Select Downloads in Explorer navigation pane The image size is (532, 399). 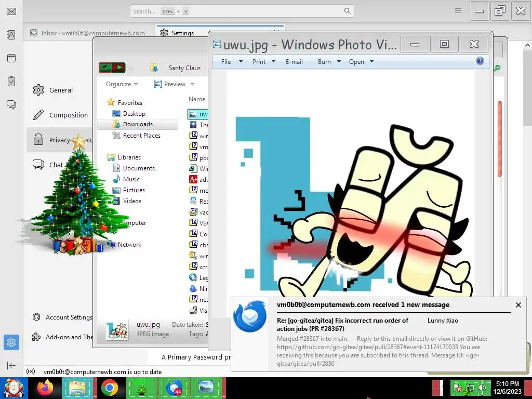coord(138,124)
